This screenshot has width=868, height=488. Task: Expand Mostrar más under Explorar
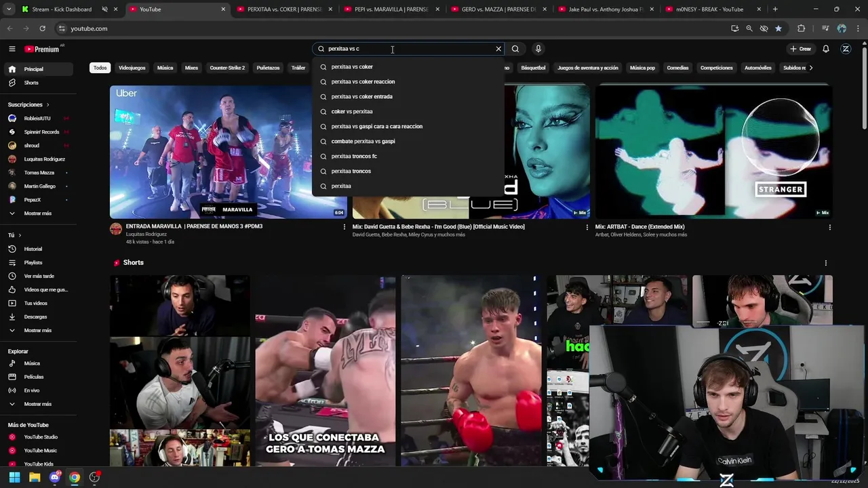tap(38, 404)
